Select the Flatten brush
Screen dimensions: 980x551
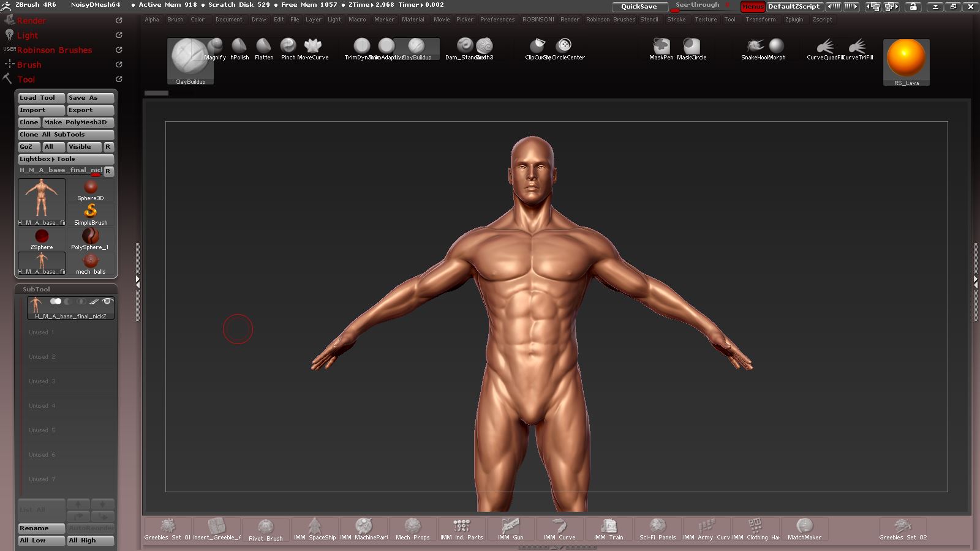264,49
